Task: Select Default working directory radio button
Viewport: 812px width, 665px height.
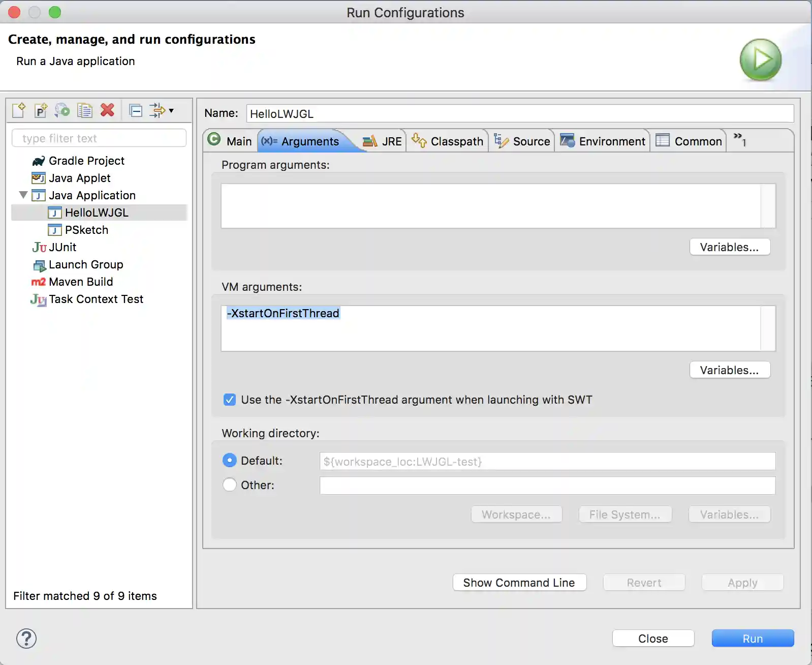Action: [230, 461]
